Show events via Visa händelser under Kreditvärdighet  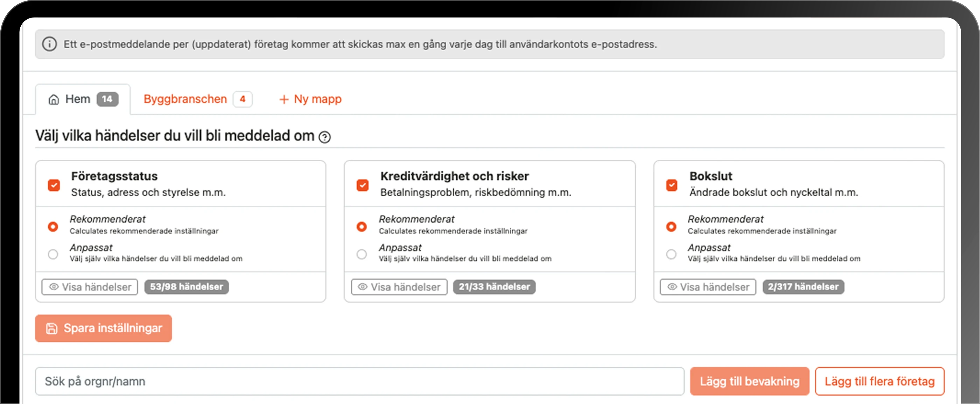(x=399, y=287)
